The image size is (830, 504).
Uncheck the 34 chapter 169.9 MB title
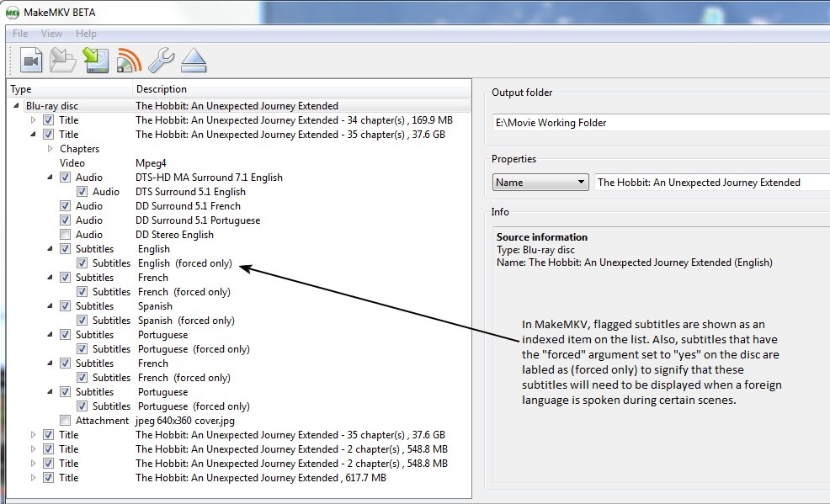[48, 120]
